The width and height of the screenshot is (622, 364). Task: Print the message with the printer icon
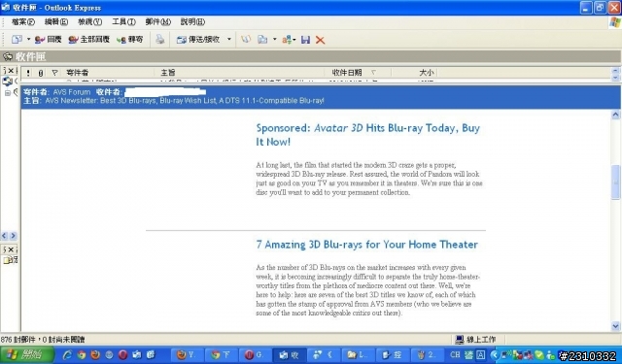(x=159, y=39)
